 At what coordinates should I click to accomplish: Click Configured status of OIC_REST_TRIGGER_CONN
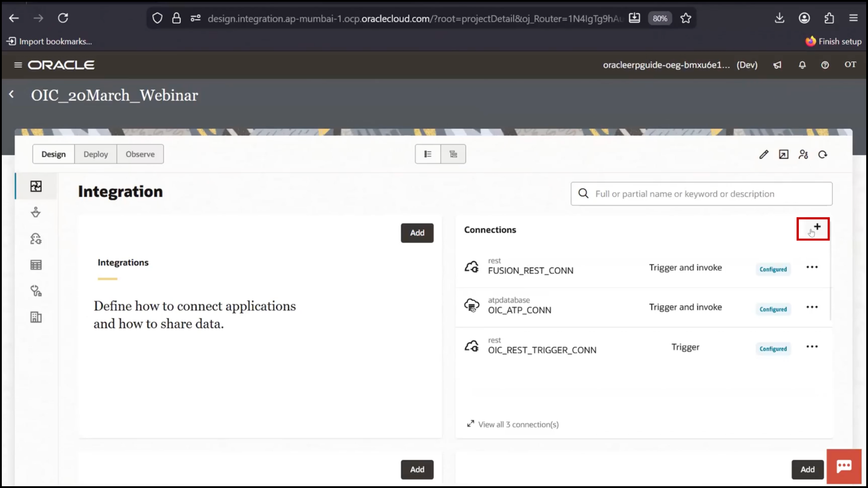(x=773, y=349)
